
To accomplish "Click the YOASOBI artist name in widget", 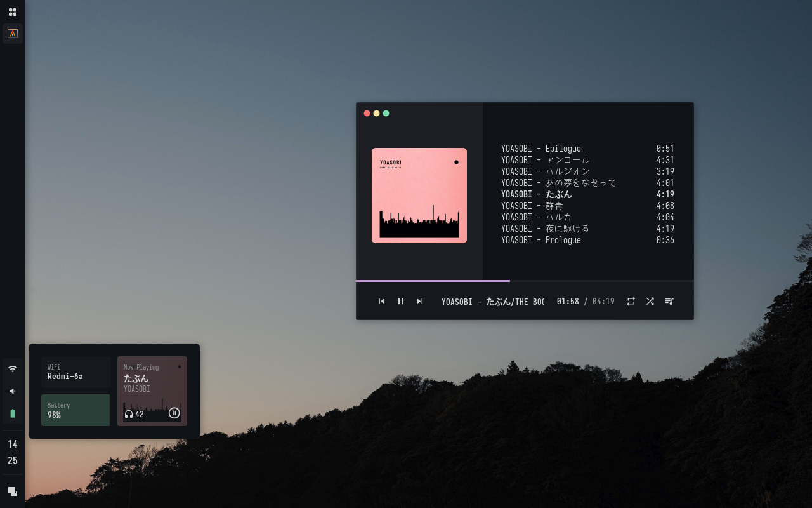I will coord(137,389).
